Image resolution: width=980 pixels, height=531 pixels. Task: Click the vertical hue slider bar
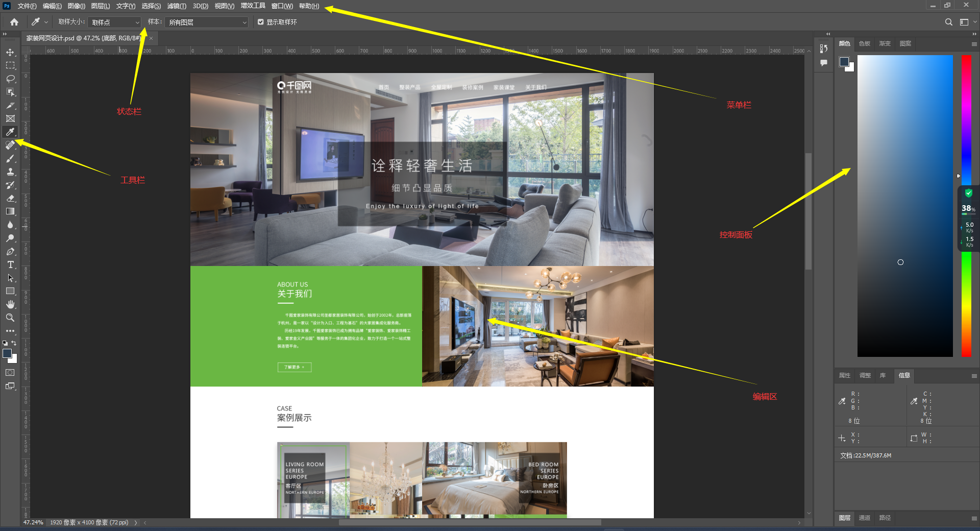(x=966, y=206)
